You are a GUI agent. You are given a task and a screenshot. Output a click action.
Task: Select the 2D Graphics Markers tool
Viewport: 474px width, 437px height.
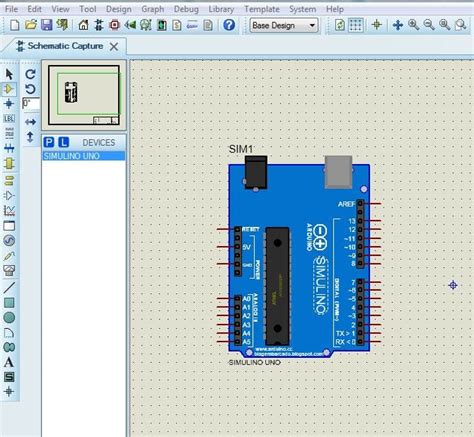coord(9,392)
